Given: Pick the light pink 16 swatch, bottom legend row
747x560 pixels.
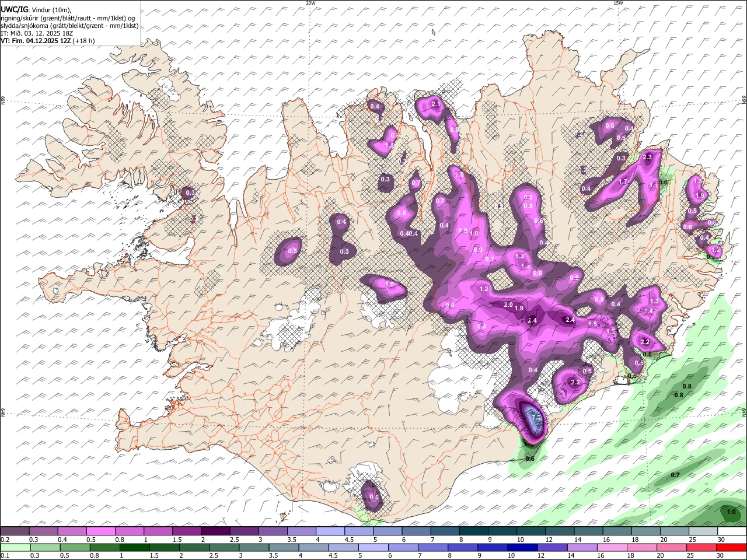Looking at the screenshot, I should [x=612, y=547].
